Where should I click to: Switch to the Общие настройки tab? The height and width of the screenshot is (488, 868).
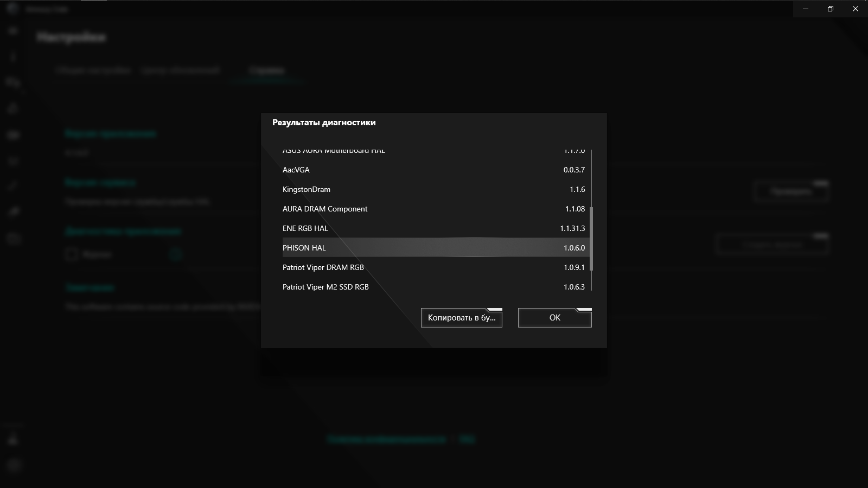click(x=93, y=70)
